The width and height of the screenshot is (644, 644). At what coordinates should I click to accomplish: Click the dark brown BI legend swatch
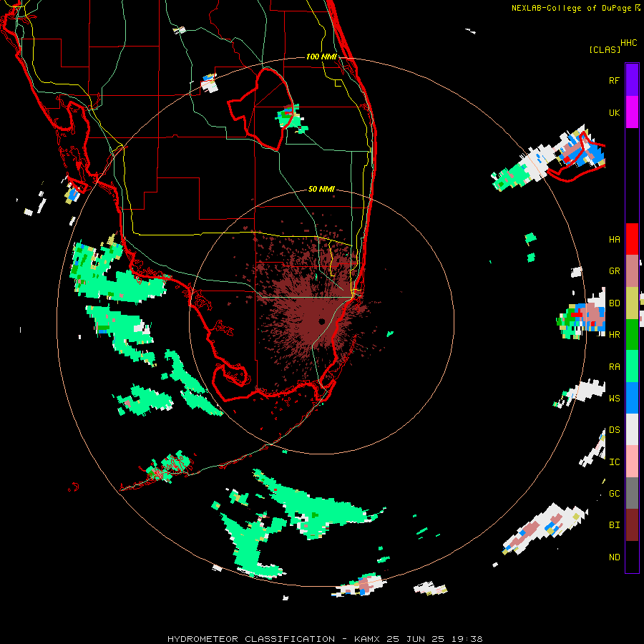coord(632,525)
